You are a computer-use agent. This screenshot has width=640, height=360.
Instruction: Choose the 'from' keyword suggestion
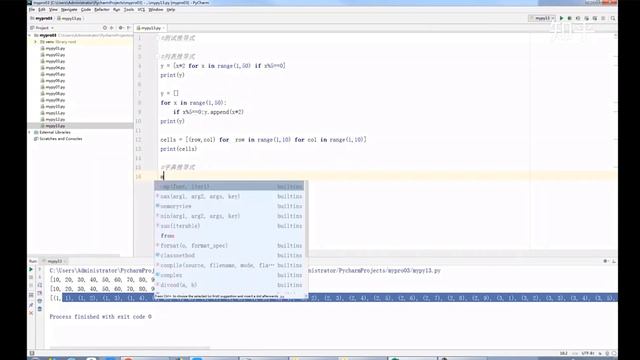(x=229, y=236)
